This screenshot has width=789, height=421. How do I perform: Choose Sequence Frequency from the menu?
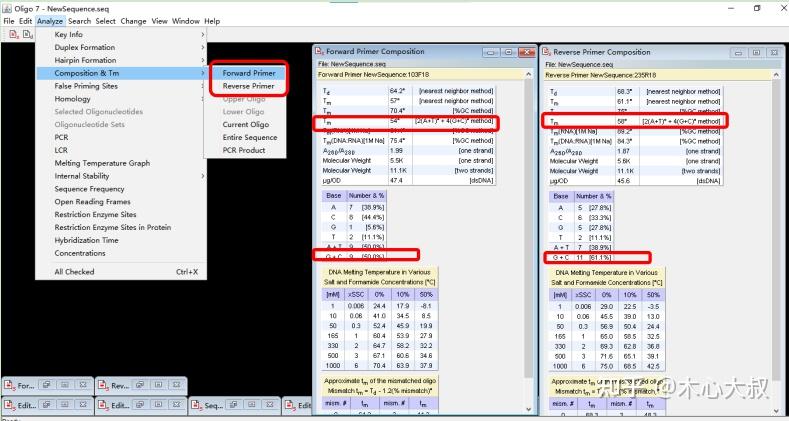pyautogui.click(x=121, y=189)
